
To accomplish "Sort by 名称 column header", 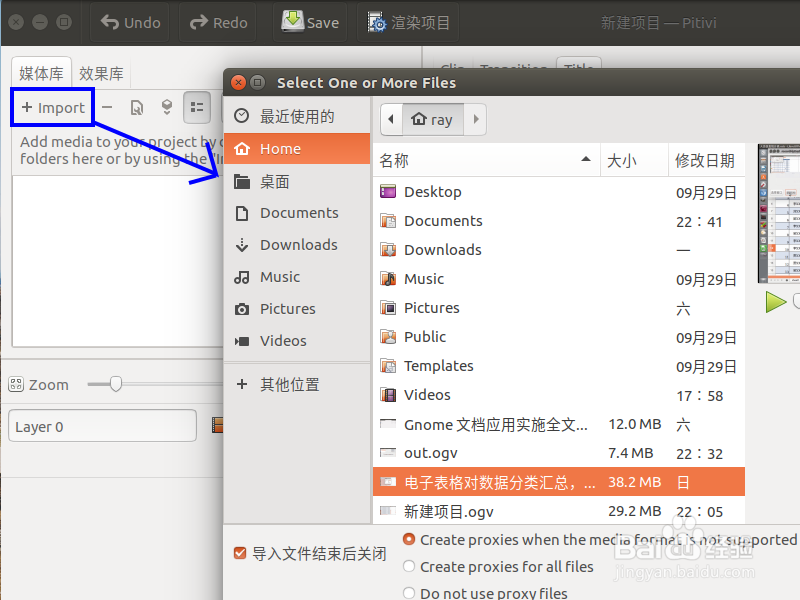I will point(486,160).
